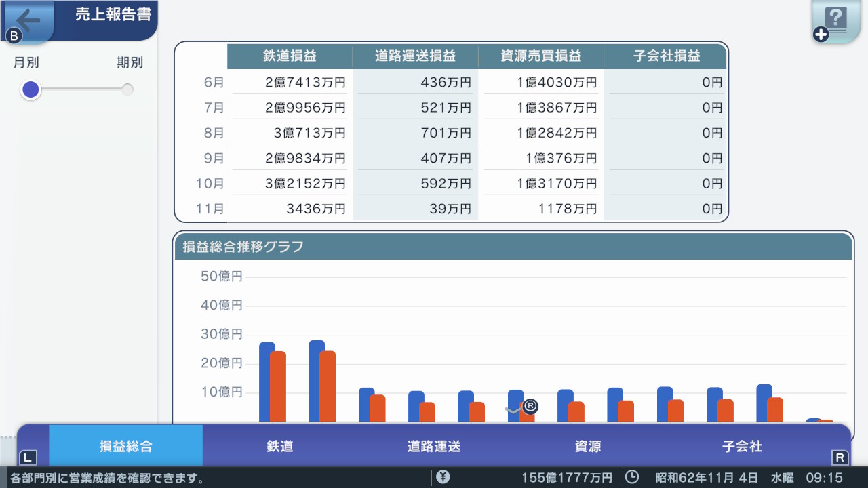
Task: Click the 鉄道損益 column header
Action: (x=290, y=57)
